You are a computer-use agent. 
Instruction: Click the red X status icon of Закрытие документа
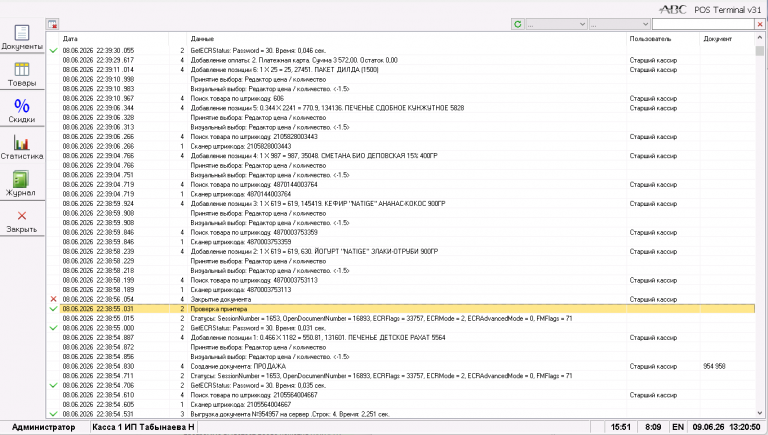tap(53, 299)
